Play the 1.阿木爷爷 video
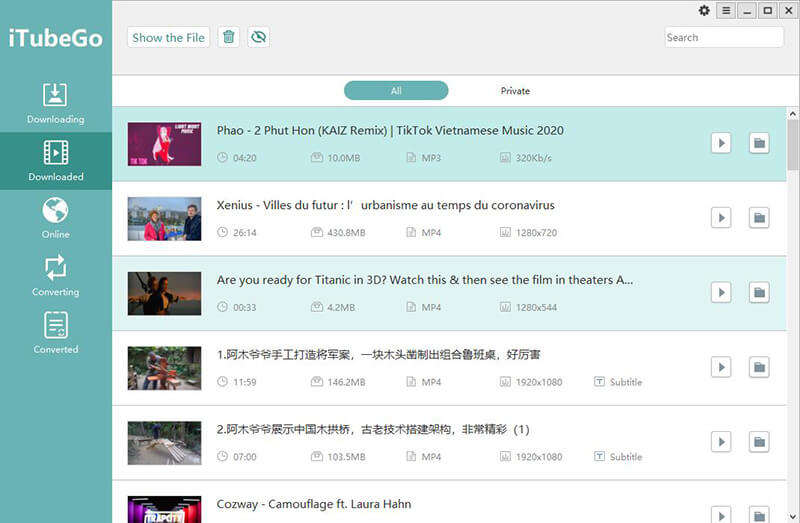 pos(721,367)
